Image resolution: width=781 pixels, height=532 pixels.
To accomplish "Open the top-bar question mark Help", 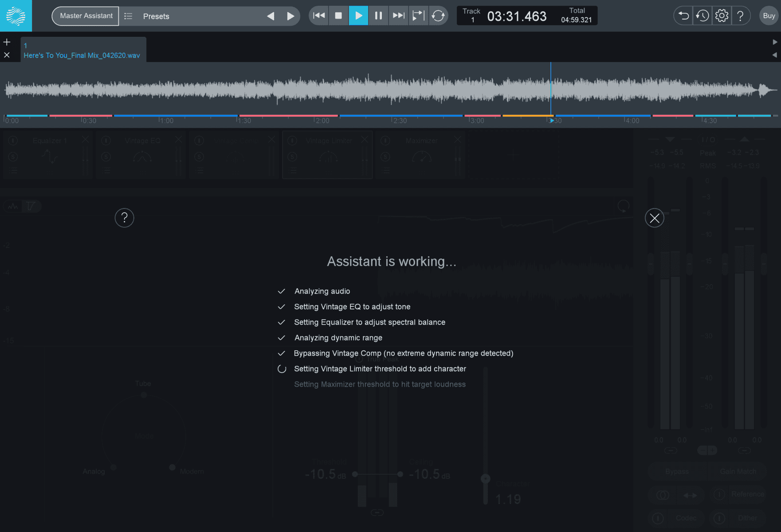I will (740, 16).
